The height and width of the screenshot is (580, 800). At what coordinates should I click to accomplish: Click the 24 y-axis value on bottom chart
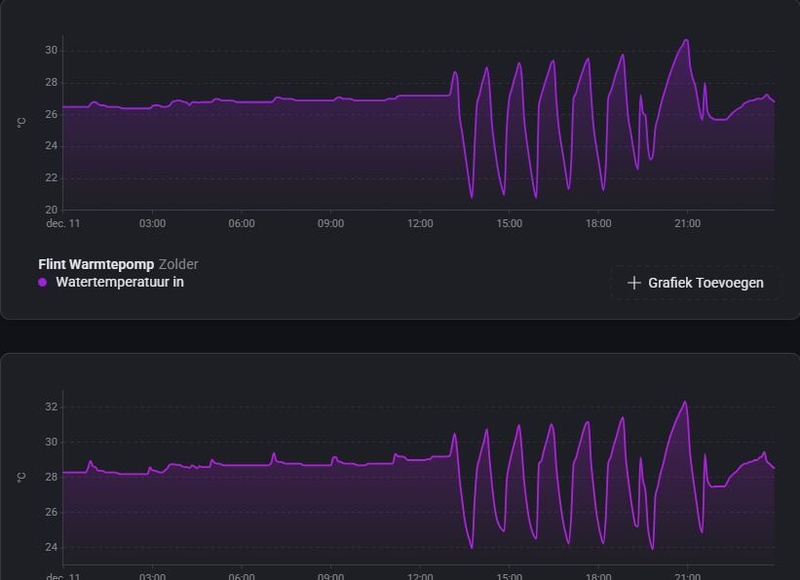pyautogui.click(x=51, y=547)
